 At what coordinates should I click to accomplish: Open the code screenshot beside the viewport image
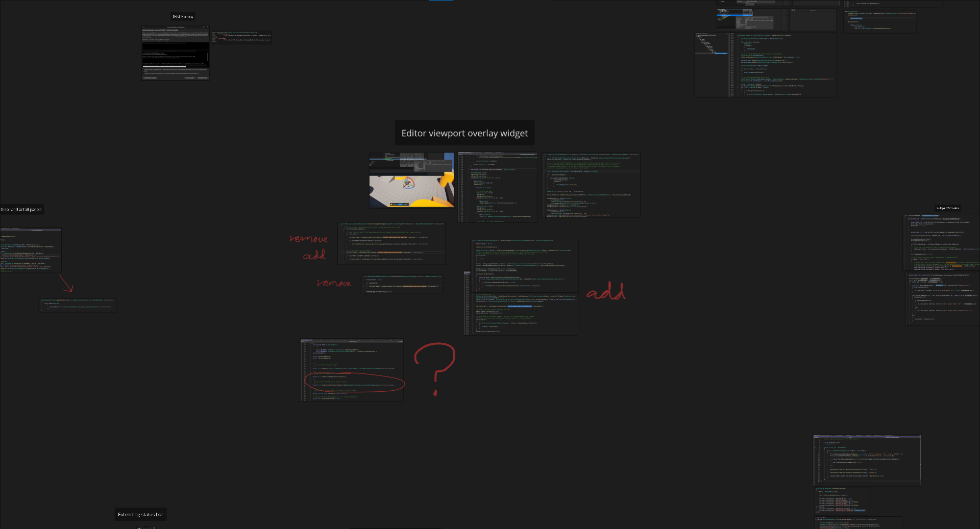497,187
